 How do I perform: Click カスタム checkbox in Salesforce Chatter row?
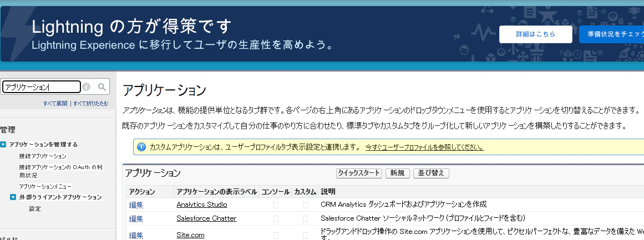pos(305,219)
